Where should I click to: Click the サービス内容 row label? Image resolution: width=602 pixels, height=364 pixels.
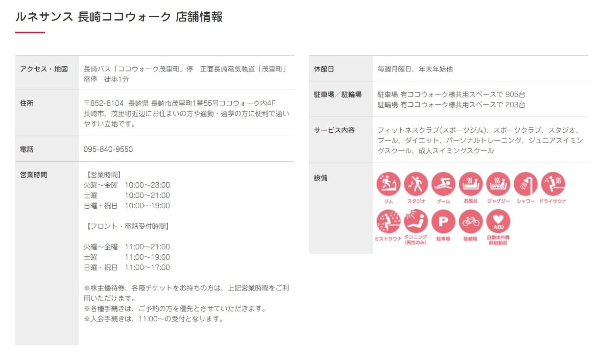tap(334, 130)
